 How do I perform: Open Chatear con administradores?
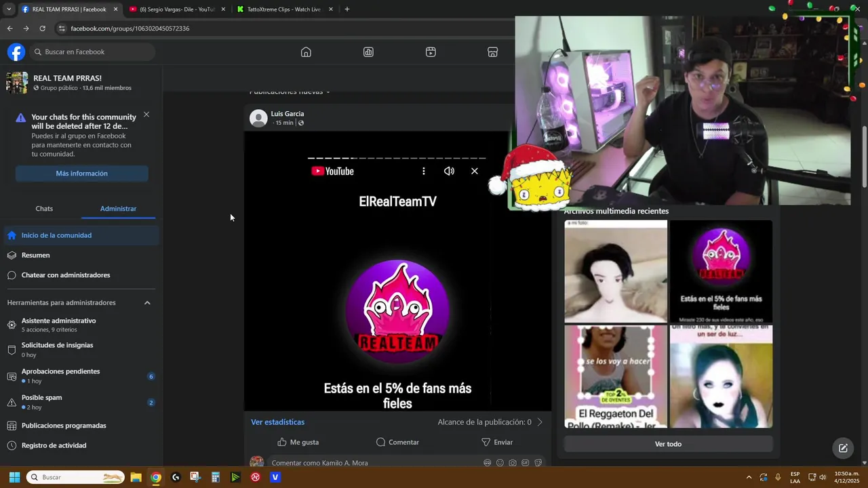pyautogui.click(x=82, y=275)
